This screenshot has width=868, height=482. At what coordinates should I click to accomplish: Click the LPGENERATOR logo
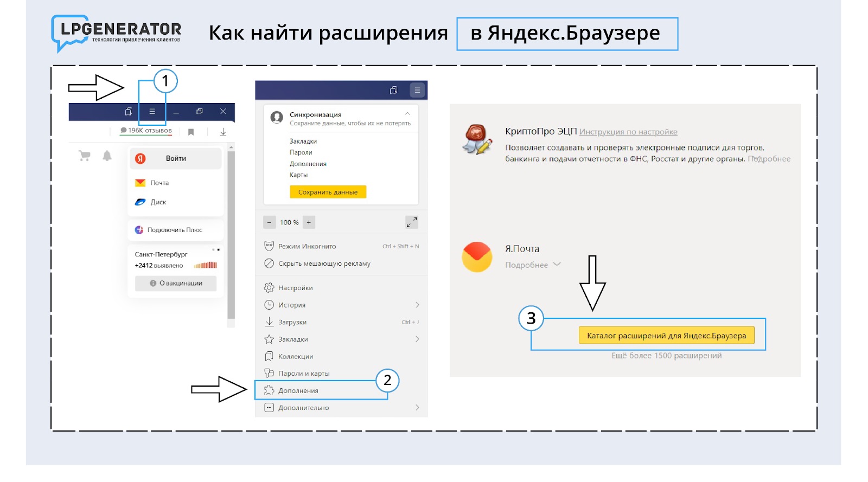116,33
